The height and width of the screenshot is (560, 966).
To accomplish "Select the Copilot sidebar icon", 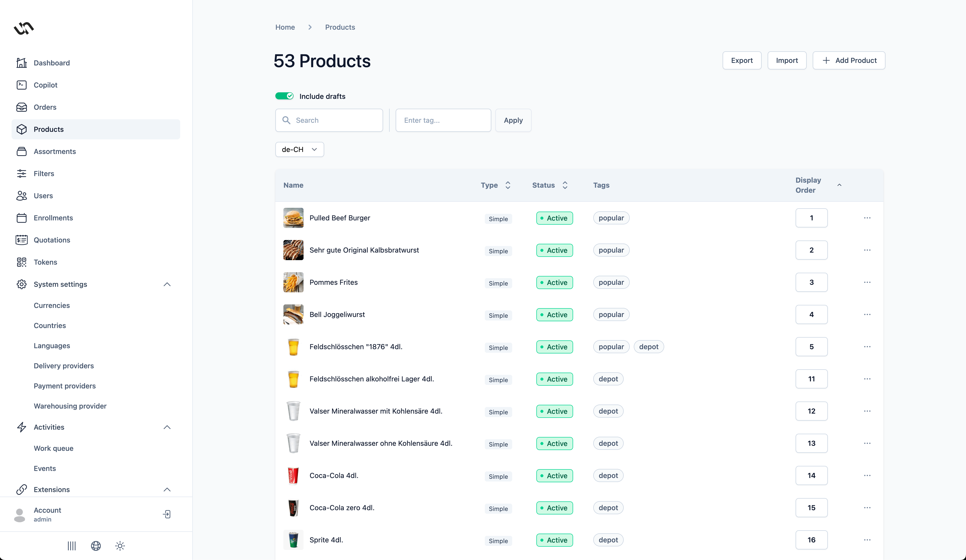I will (x=45, y=85).
